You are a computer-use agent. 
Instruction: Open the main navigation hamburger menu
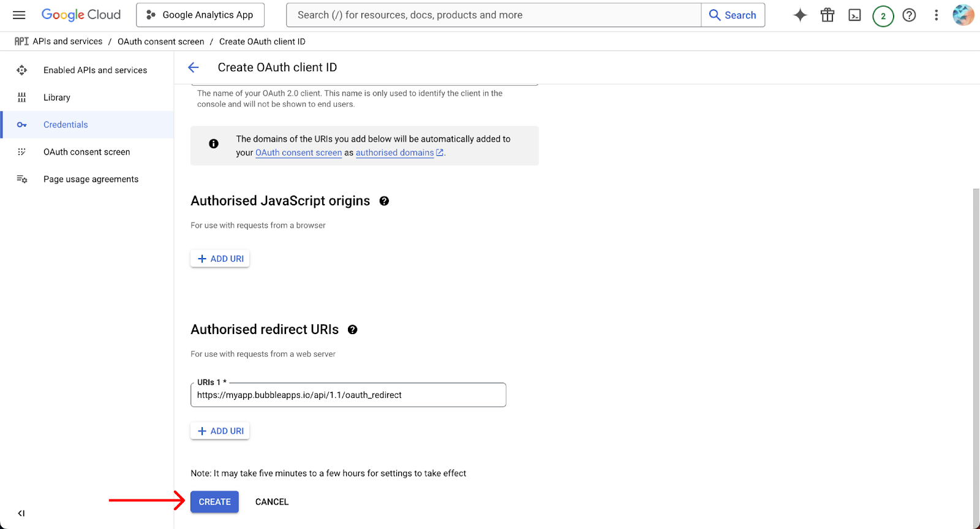pyautogui.click(x=19, y=15)
